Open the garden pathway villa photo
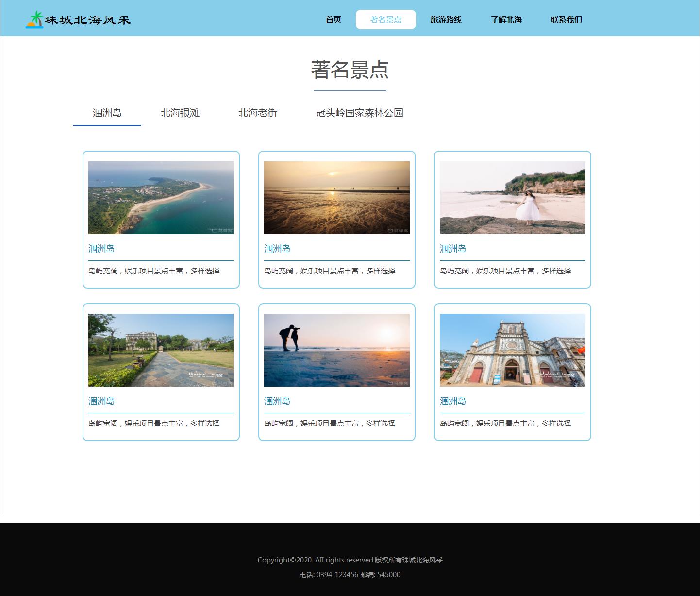The image size is (700, 596). pos(161,350)
